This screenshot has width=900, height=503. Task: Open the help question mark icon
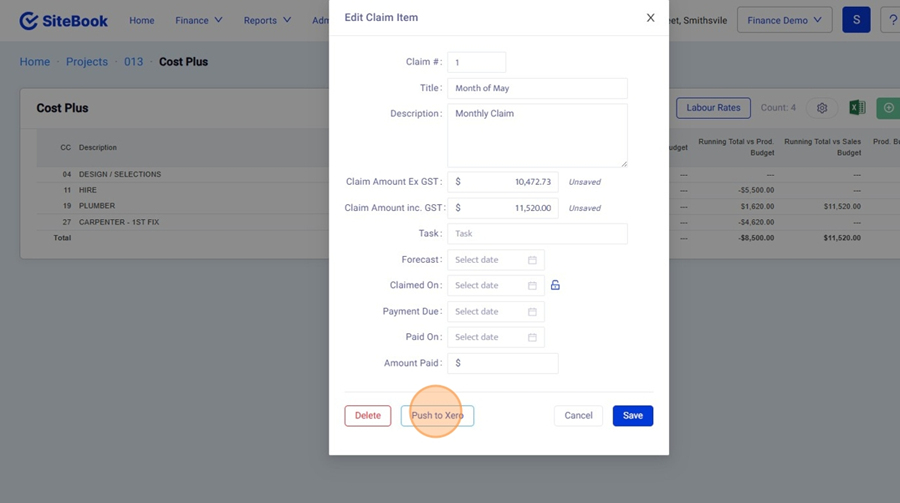click(891, 20)
